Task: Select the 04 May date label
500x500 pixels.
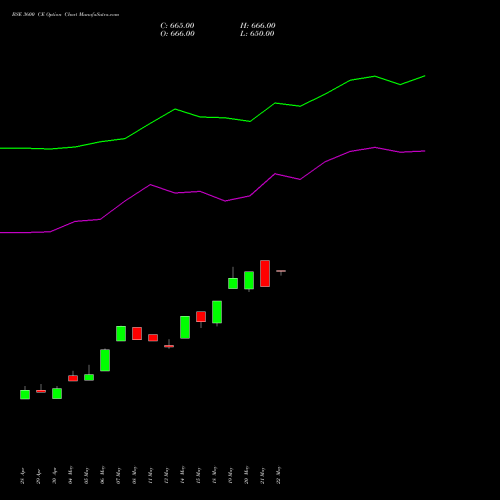Action: (71, 475)
